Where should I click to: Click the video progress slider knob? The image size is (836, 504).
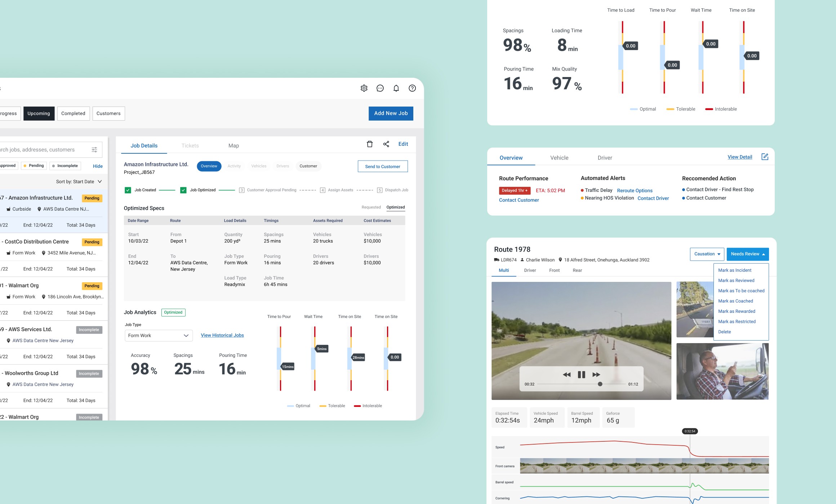[x=600, y=384]
